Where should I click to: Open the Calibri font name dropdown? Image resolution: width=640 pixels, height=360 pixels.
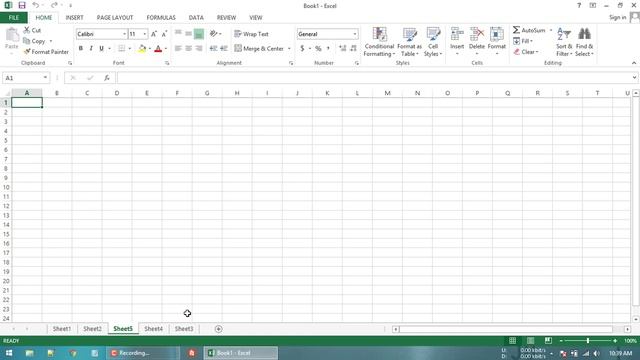click(x=124, y=34)
